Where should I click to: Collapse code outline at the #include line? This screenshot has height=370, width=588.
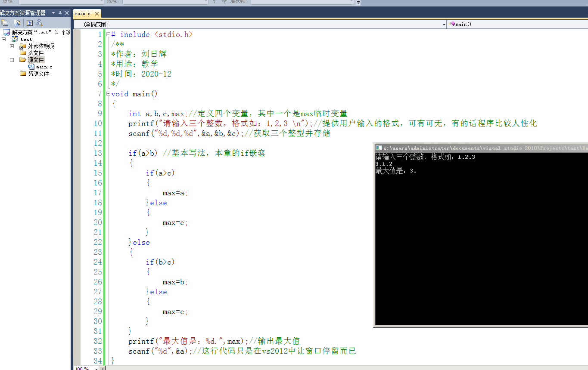(108, 34)
